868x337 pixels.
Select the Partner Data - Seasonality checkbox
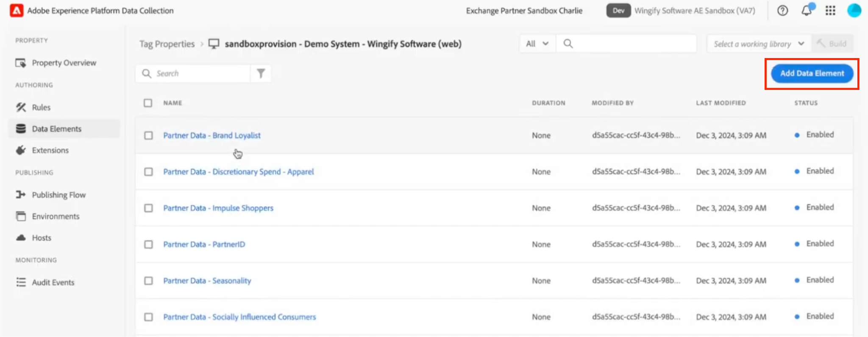[x=148, y=281]
